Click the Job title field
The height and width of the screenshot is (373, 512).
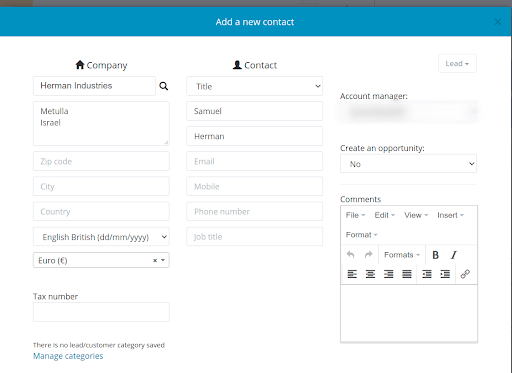coord(255,237)
